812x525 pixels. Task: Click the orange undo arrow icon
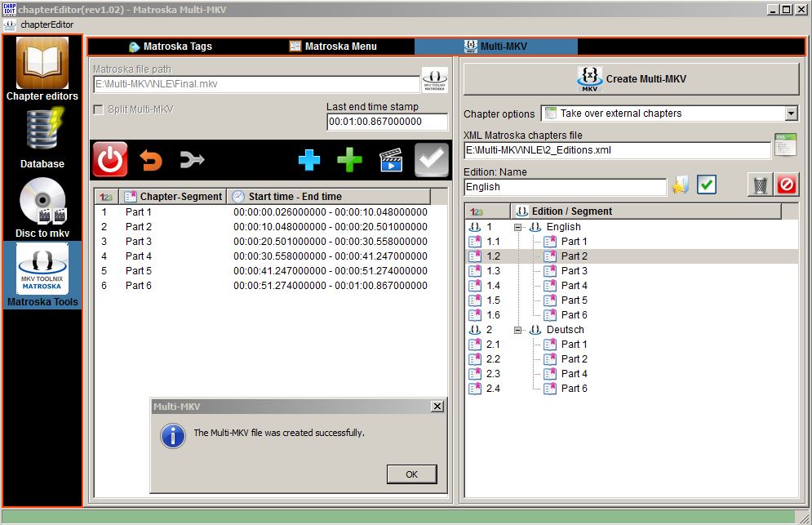tap(151, 160)
